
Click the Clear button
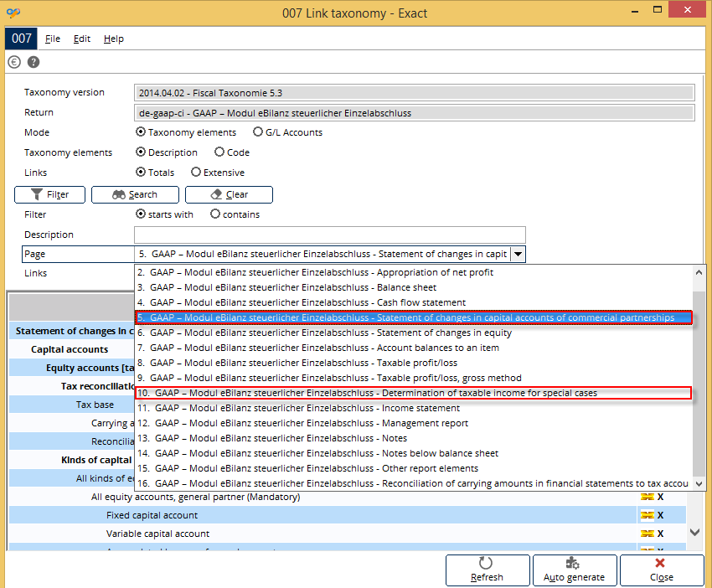pyautogui.click(x=229, y=194)
